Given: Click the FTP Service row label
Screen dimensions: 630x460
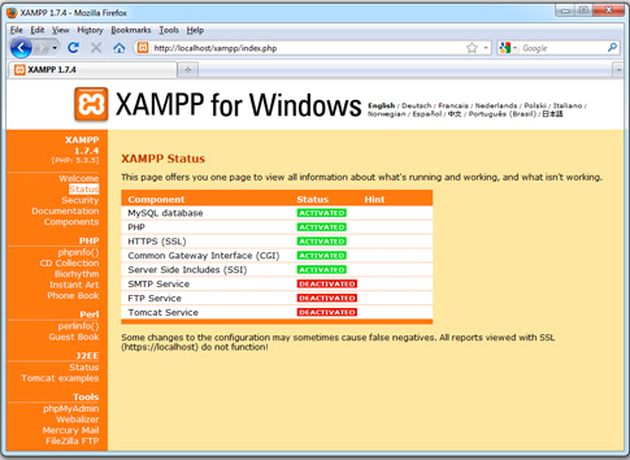Looking at the screenshot, I should [x=154, y=298].
